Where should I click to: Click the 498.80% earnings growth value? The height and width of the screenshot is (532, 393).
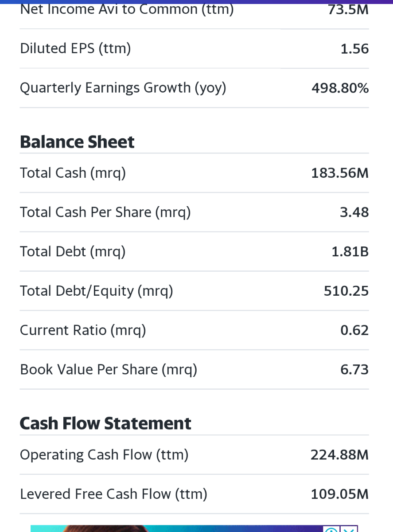pos(340,88)
